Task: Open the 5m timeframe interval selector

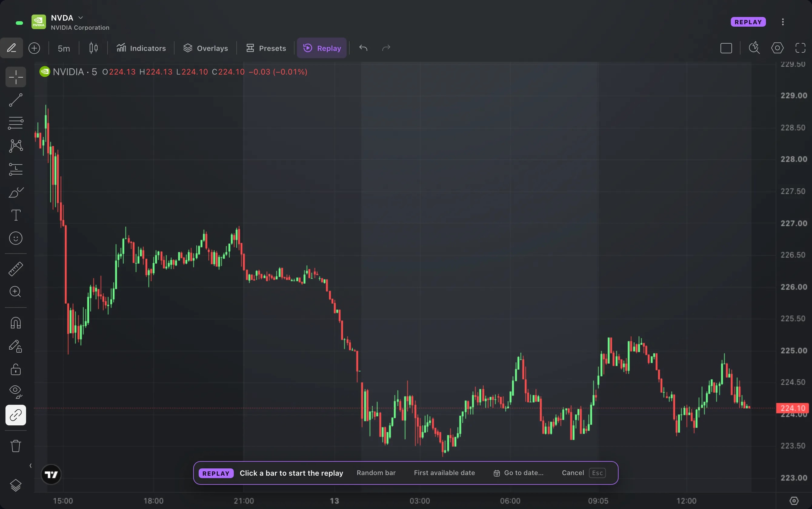Action: (x=64, y=48)
